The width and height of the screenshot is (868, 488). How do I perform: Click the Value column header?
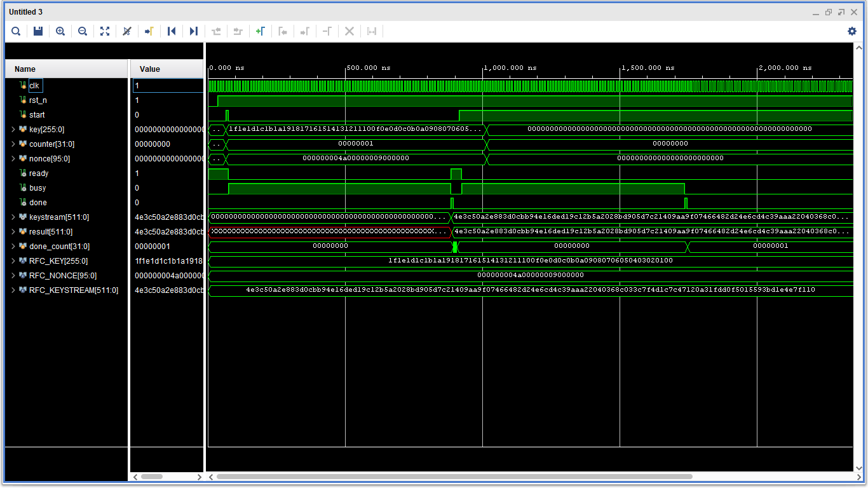click(167, 69)
